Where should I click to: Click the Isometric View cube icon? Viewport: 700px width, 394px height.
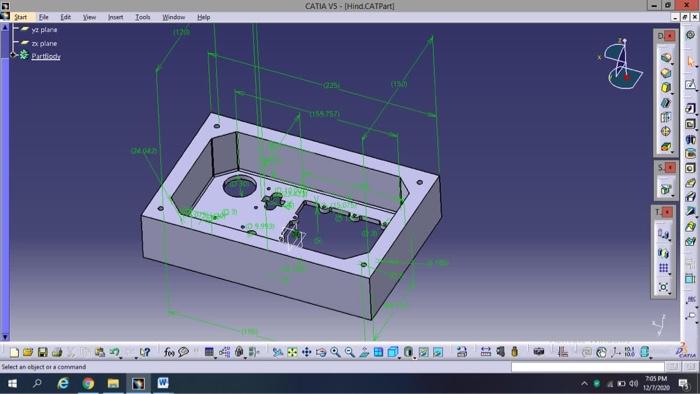click(x=392, y=352)
